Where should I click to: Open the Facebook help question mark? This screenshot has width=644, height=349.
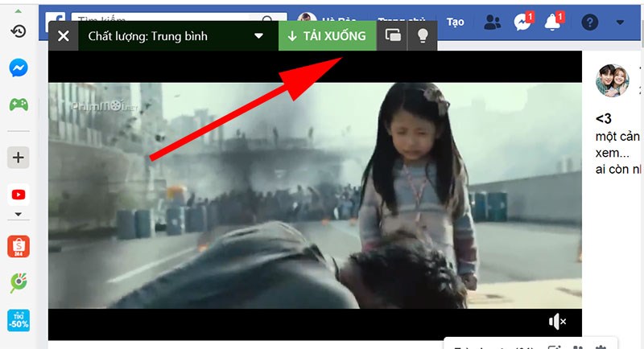coord(590,23)
